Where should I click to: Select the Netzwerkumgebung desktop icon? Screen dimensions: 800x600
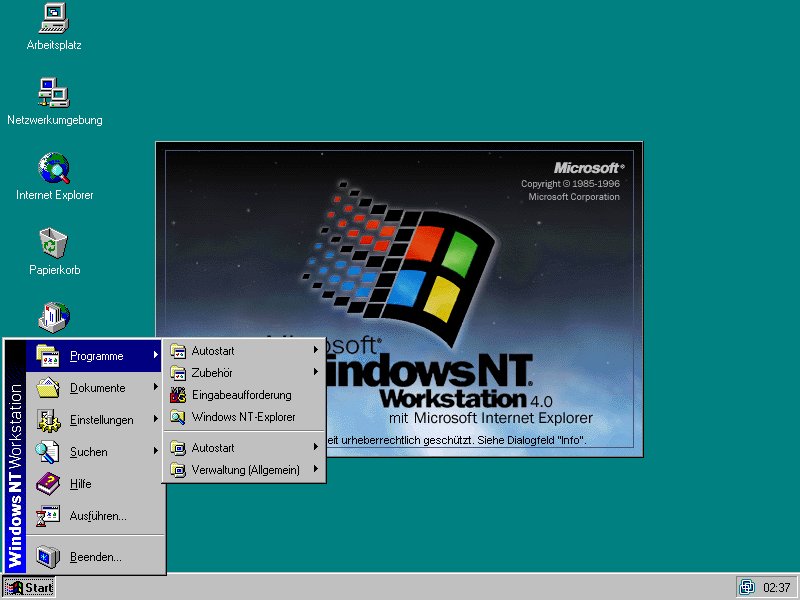click(x=53, y=93)
